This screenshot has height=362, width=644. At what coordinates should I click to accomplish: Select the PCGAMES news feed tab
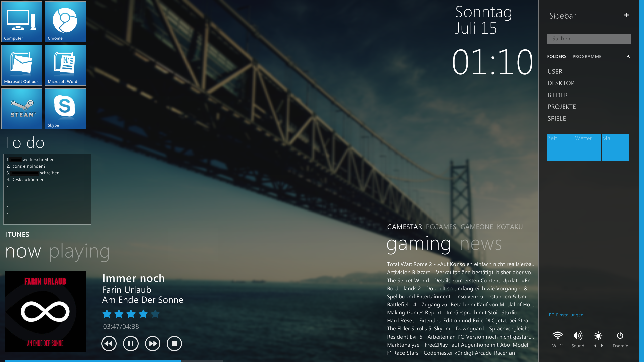[441, 227]
